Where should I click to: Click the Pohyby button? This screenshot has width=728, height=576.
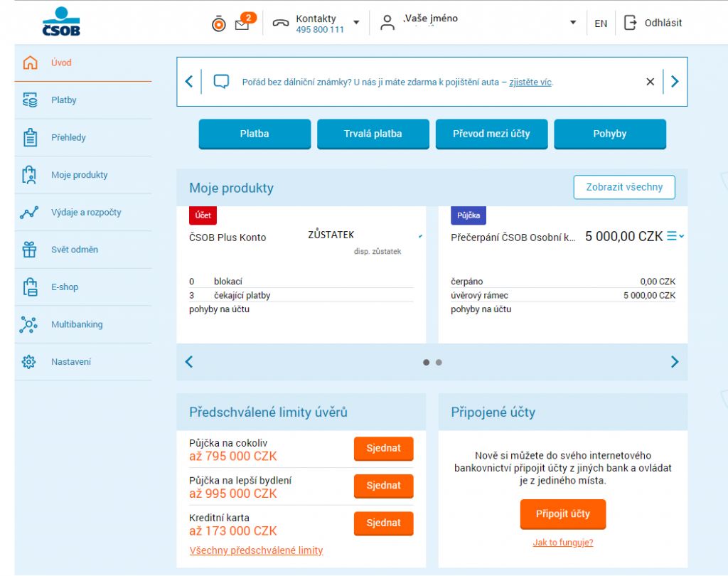point(609,134)
